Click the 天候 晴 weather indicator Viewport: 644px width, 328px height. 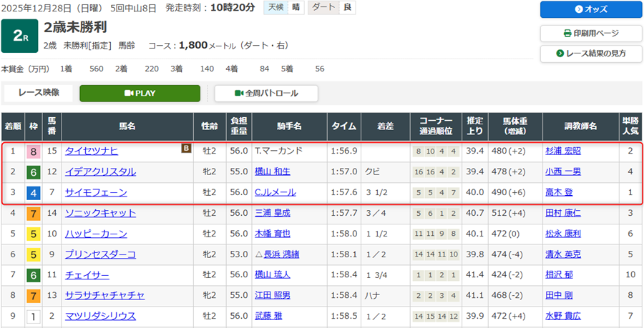[284, 8]
